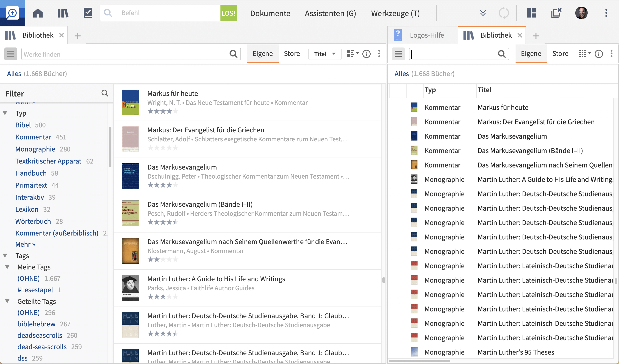This screenshot has width=619, height=364.
Task: Click the sync refresh icon
Action: (504, 13)
